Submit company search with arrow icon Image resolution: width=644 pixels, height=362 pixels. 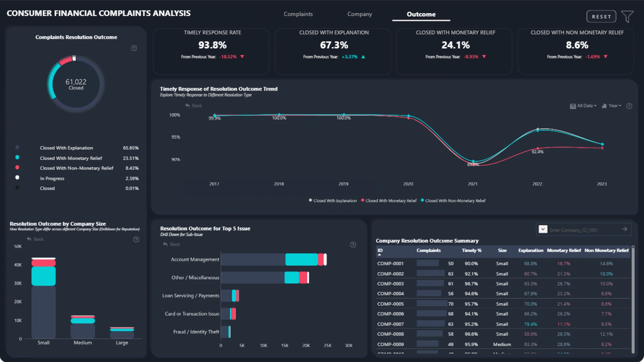(x=625, y=229)
